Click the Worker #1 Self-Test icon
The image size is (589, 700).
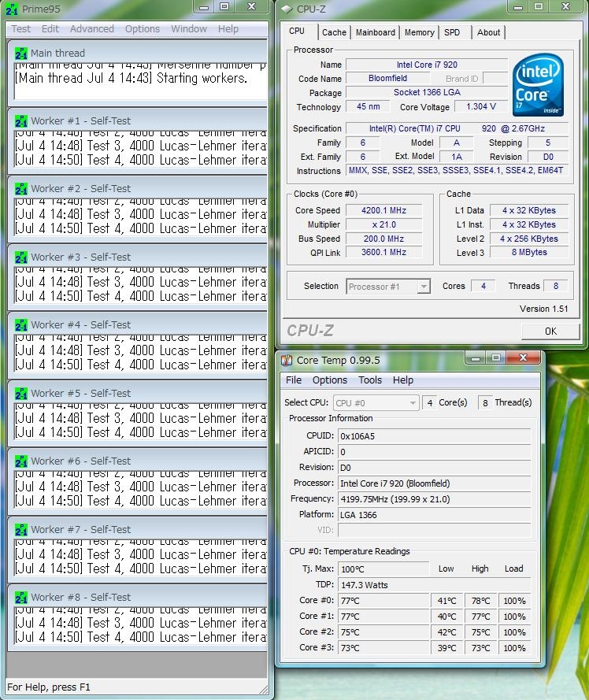click(x=21, y=121)
